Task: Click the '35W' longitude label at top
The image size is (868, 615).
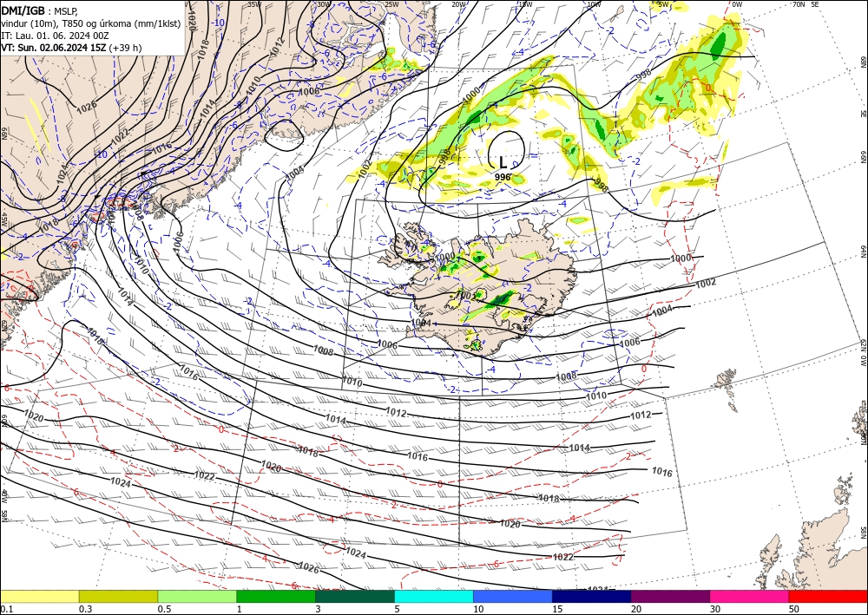Action: point(254,4)
